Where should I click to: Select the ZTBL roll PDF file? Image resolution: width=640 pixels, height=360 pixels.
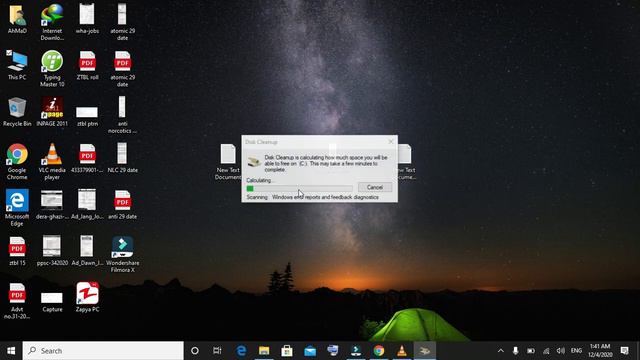[87, 66]
